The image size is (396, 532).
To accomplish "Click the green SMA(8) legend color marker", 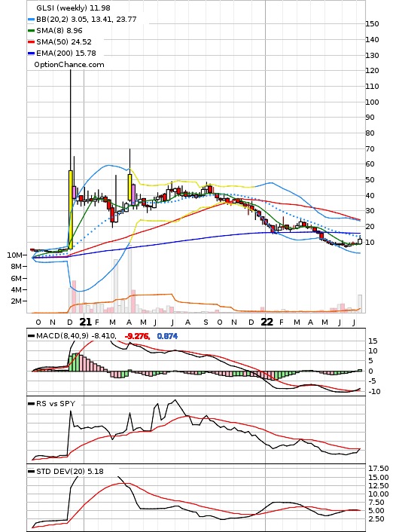I will coord(31,31).
